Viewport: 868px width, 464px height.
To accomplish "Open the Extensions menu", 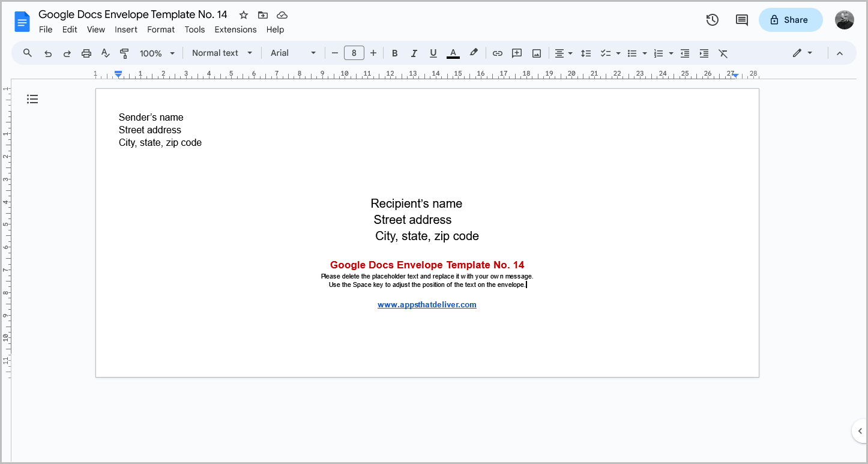I will (235, 29).
